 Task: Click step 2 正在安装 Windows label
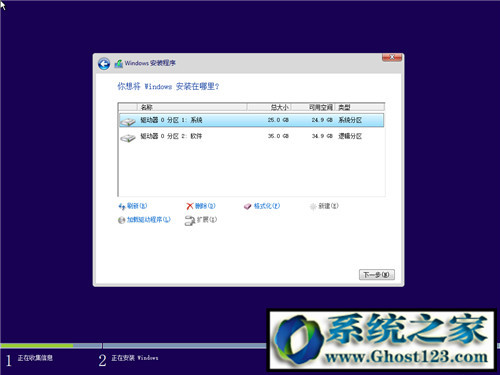point(135,358)
